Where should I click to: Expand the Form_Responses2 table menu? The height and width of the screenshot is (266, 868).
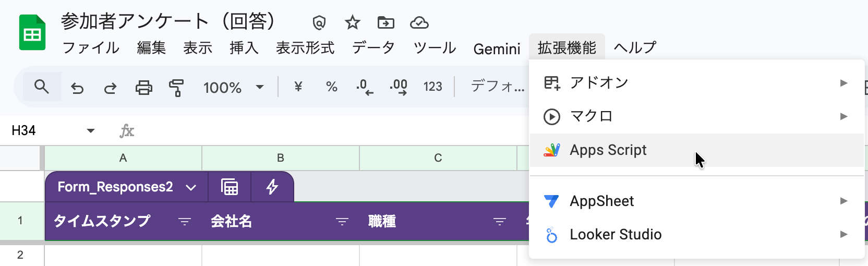point(191,187)
